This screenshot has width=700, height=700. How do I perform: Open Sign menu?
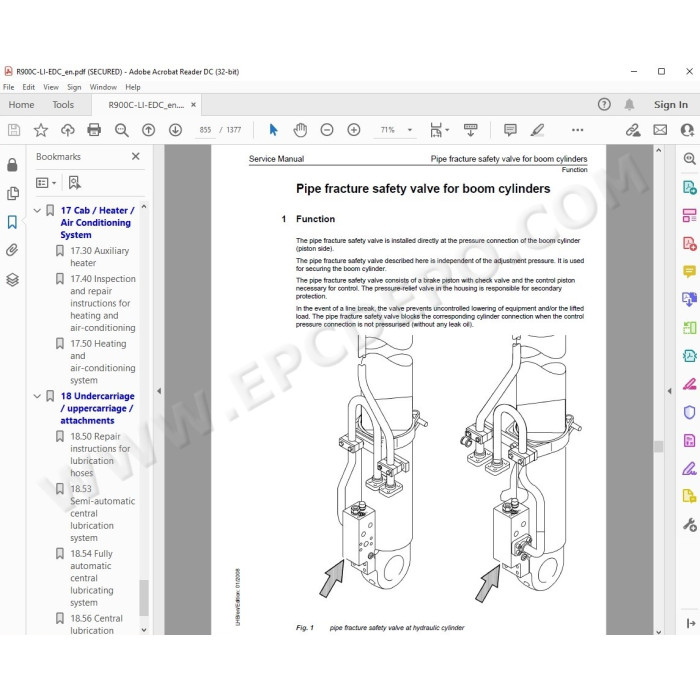pyautogui.click(x=74, y=87)
